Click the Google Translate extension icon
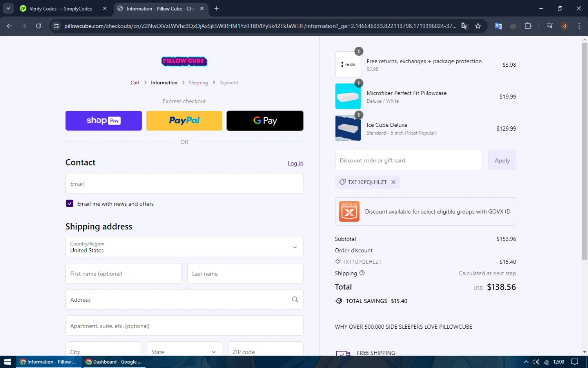Viewport: 588px width, 368px height. 498,26
